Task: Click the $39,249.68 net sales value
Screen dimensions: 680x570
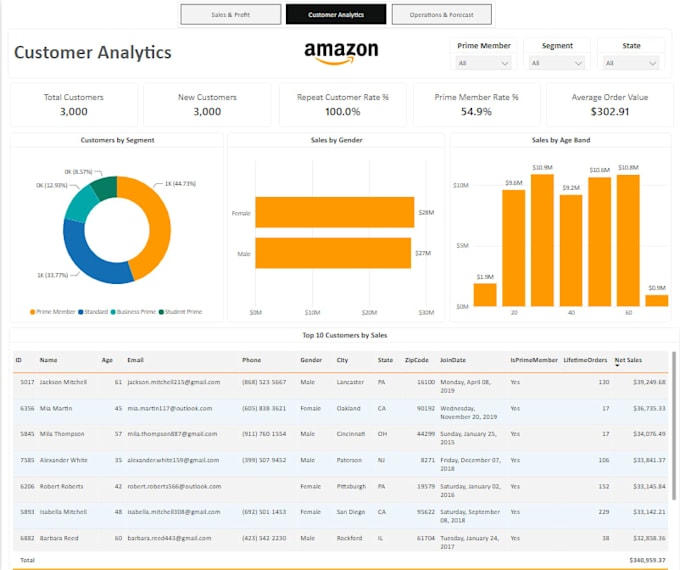Action: pos(649,382)
